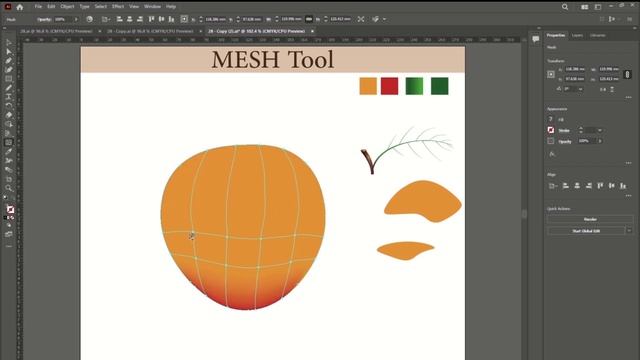Open the Effect menu
The image size is (640, 360).
click(118, 7)
